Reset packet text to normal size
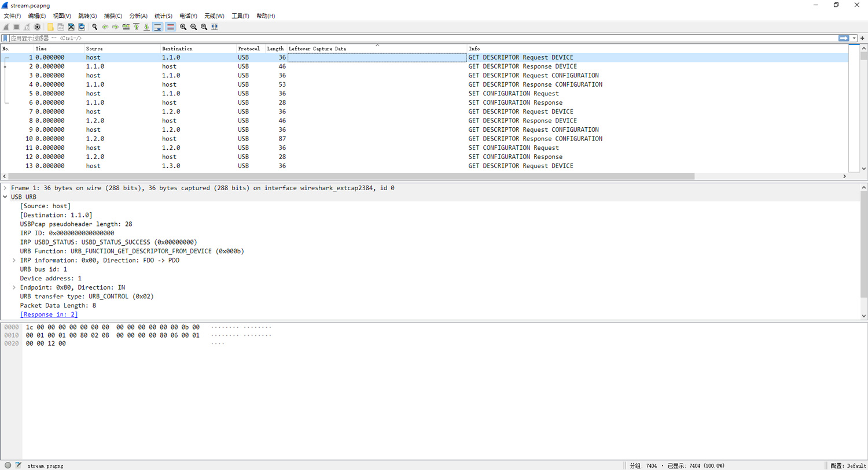This screenshot has width=868, height=470. coord(204,27)
